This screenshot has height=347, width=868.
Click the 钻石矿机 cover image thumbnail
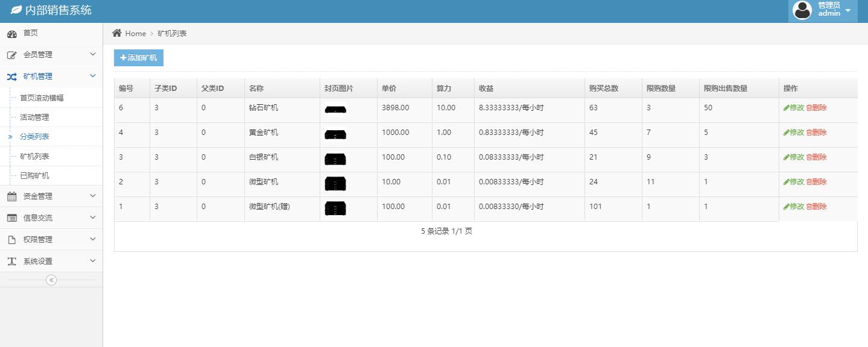(x=335, y=109)
